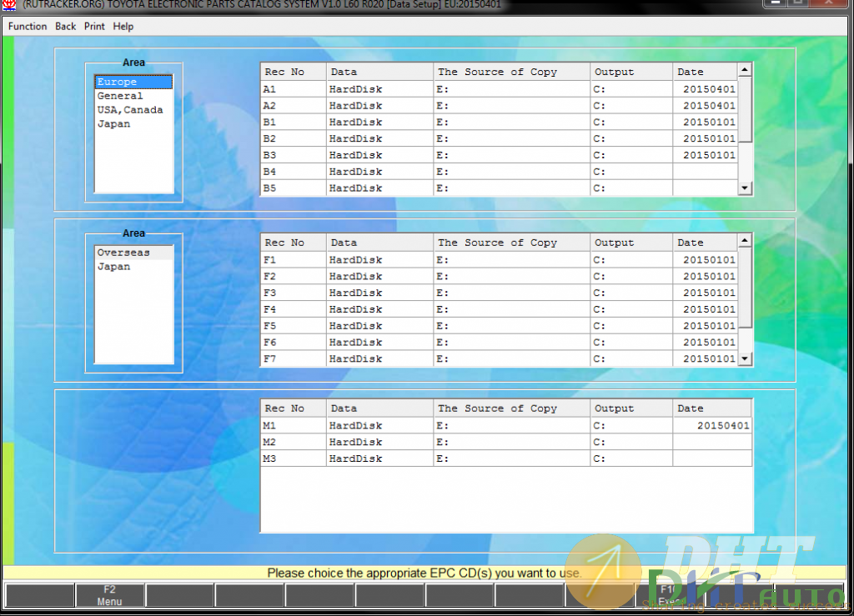Select Japan listed below Overseas
854x616 pixels.
113,267
